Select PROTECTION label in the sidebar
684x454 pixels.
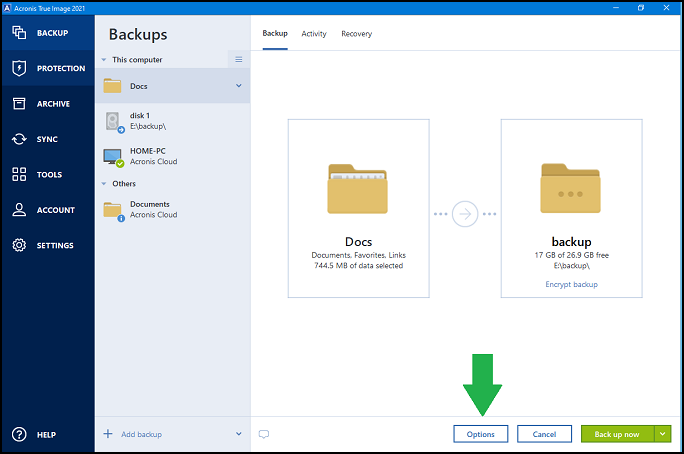point(61,68)
